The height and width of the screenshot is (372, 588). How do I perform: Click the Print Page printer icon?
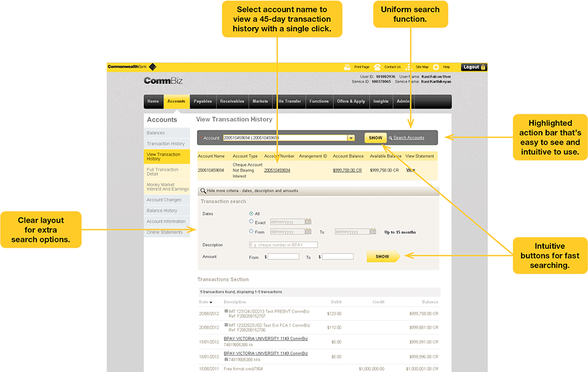coord(348,67)
